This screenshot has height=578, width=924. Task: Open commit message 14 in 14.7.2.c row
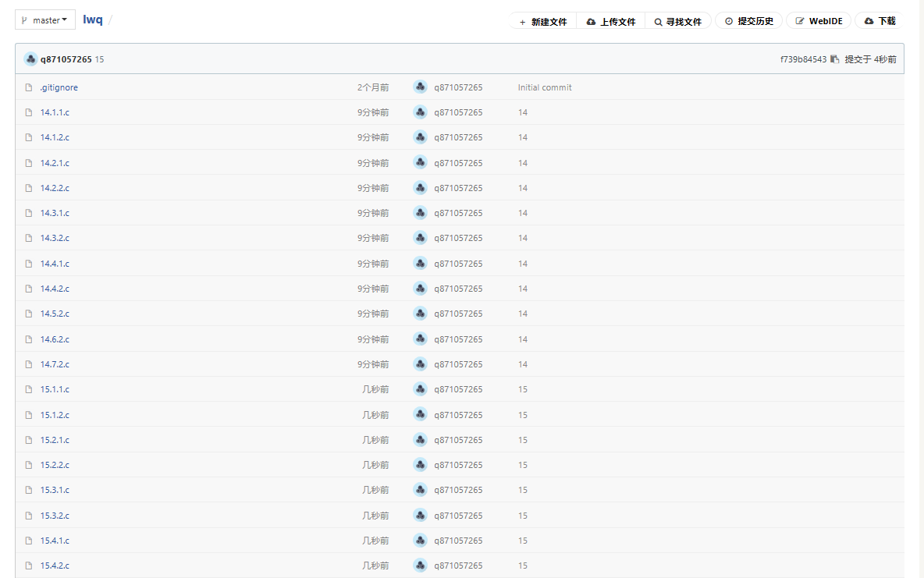point(523,365)
